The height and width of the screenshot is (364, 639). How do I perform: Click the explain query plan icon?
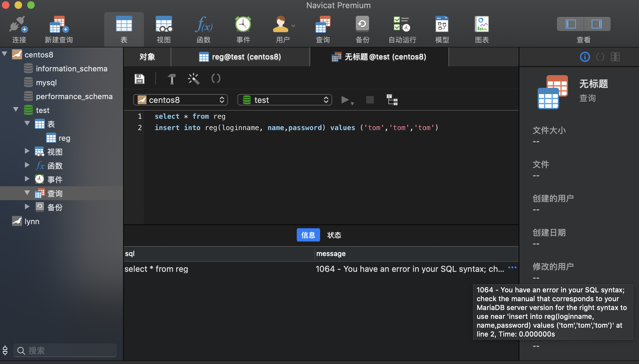coord(392,100)
